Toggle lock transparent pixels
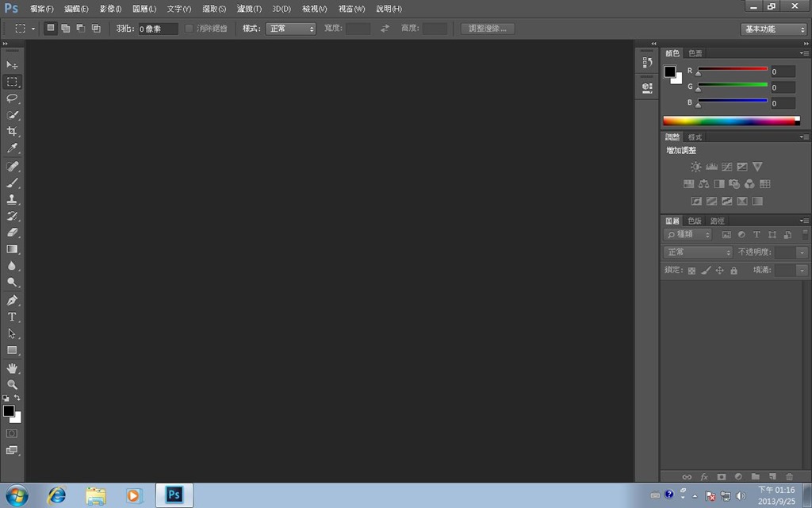 tap(691, 271)
